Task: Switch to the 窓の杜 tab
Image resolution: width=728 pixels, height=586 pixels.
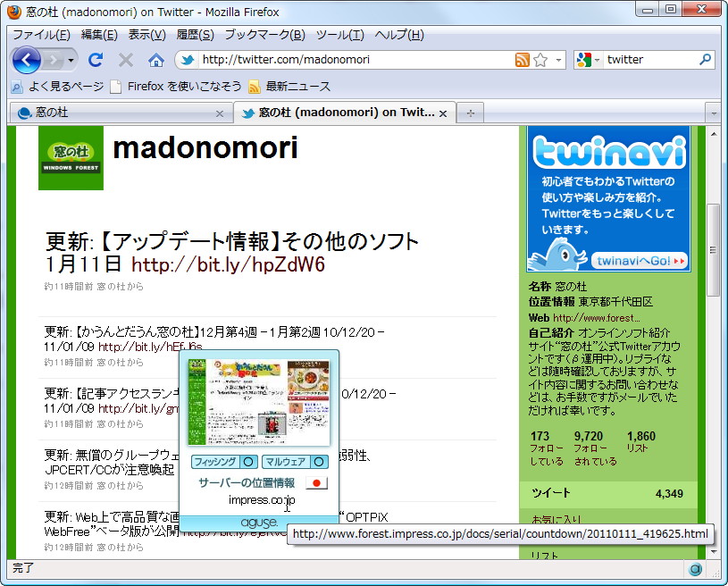Action: (x=121, y=113)
